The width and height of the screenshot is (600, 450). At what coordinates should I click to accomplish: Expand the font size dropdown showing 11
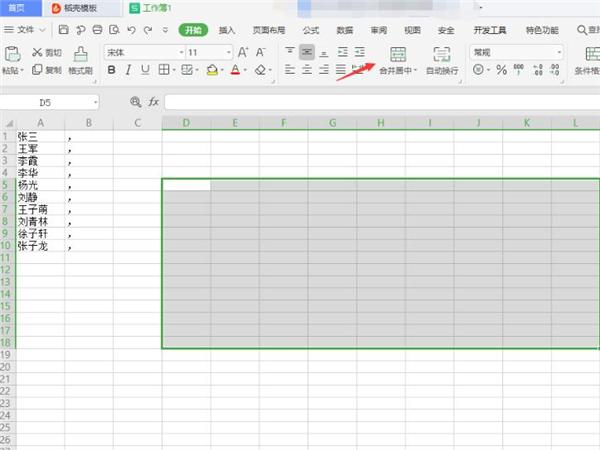point(209,52)
